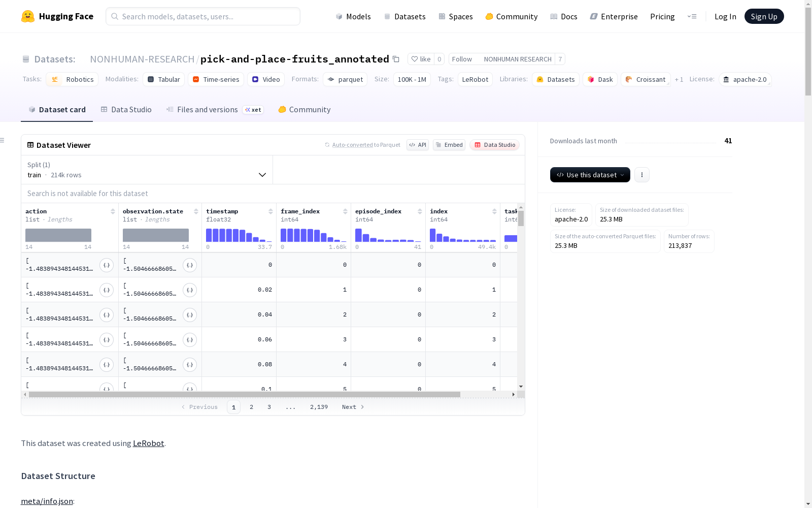812x508 pixels.
Task: Expand the Use this dataset dropdown
Action: pyautogui.click(x=590, y=175)
